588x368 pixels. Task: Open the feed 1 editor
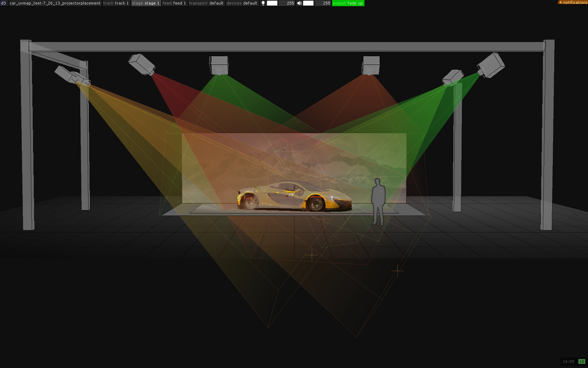click(174, 3)
